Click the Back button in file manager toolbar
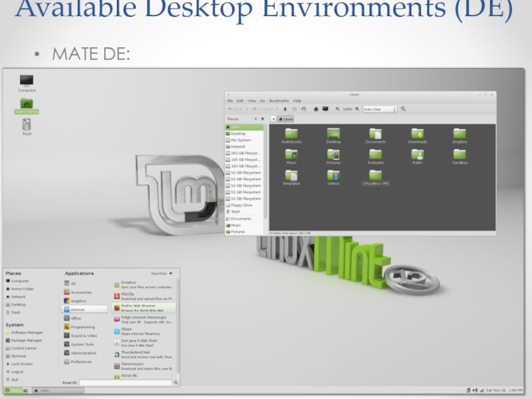The width and height of the screenshot is (532, 399). [235, 109]
